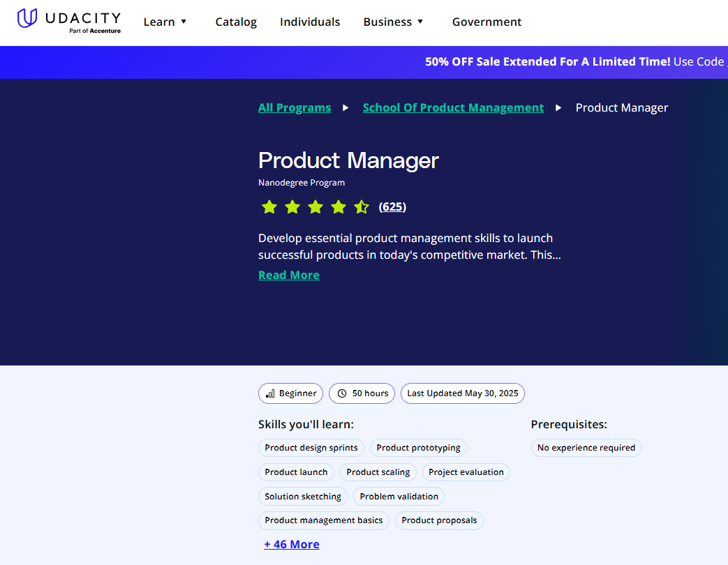Select the Product design sprints skill tag
Viewport: 728px width, 565px height.
click(x=311, y=448)
